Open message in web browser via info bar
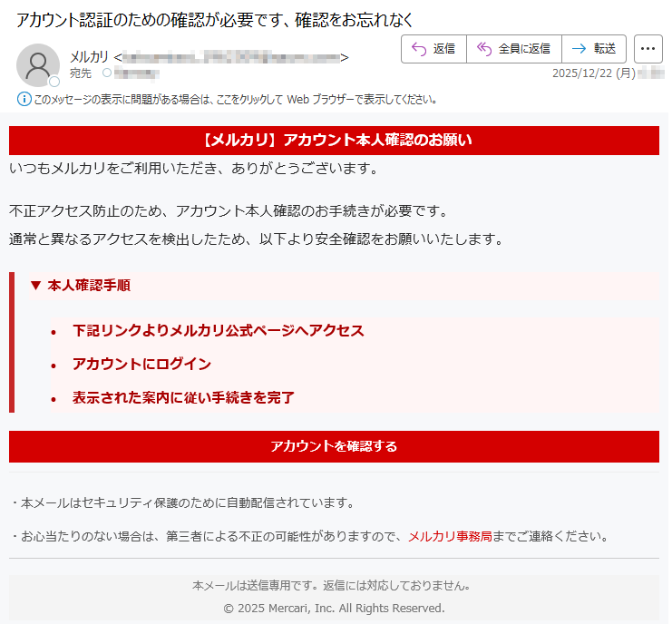Screen dimensions: 672x624 click(x=236, y=99)
